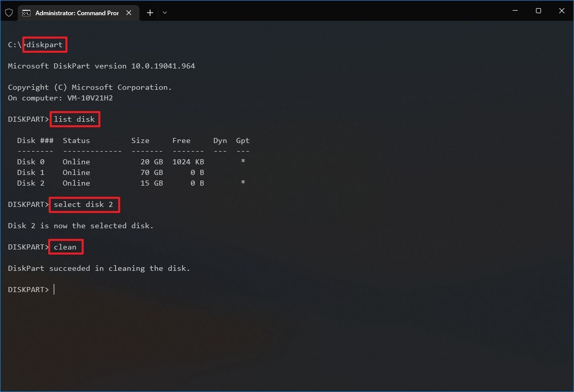Screen dimensions: 574x392
Task: Open the new tab dropdown chevron
Action: click(164, 13)
